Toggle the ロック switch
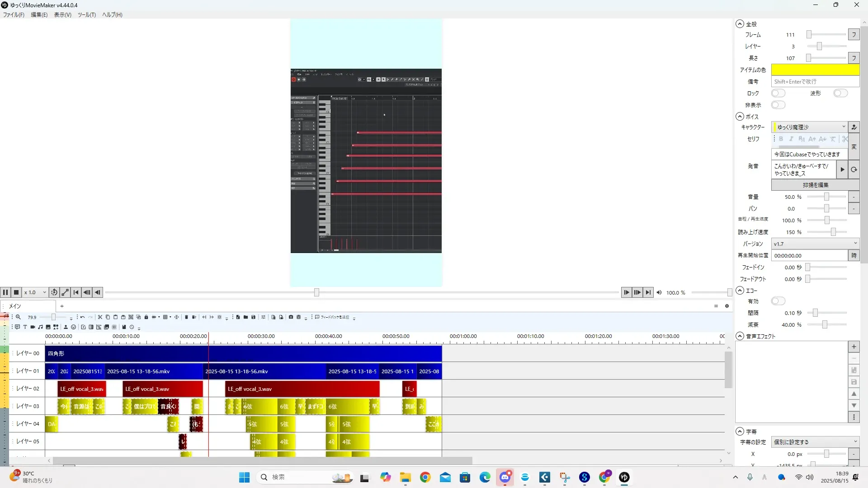The width and height of the screenshot is (868, 488). point(778,93)
